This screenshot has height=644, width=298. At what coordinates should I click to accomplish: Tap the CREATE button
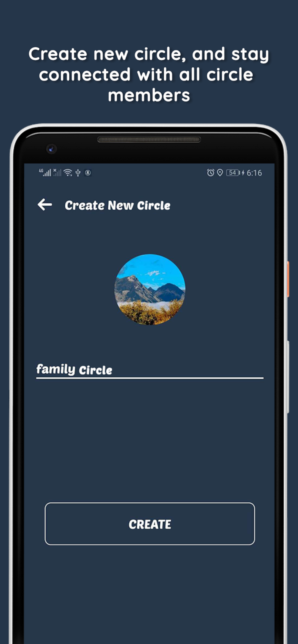pos(150,524)
